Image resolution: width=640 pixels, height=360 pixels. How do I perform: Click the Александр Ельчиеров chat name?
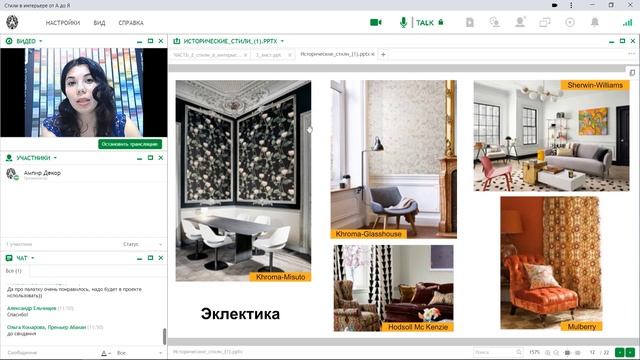(x=31, y=308)
